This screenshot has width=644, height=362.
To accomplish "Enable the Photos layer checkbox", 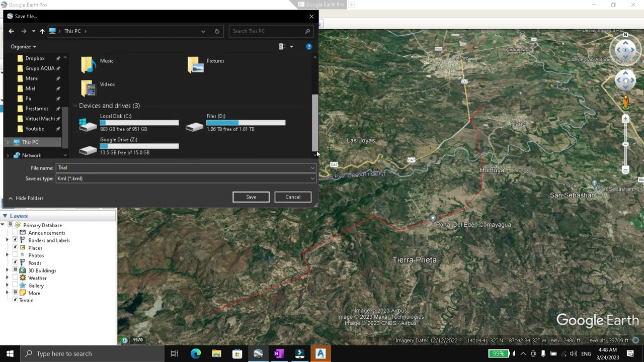I will coord(15,255).
